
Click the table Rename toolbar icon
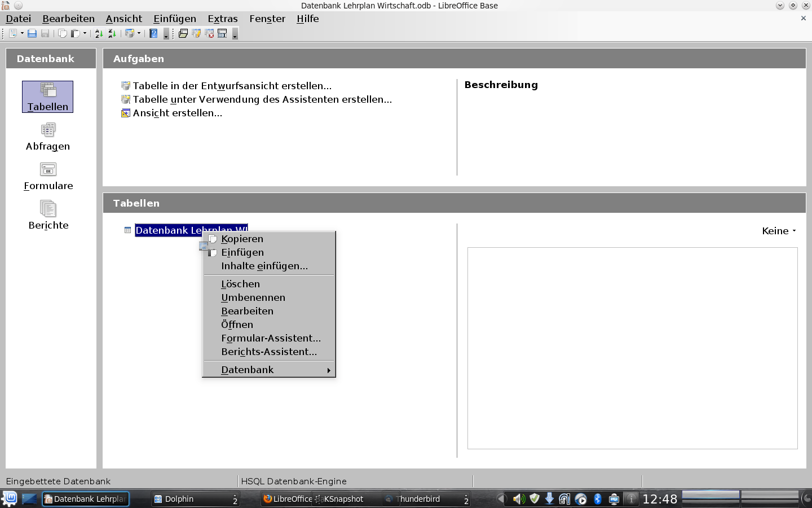[x=222, y=34]
